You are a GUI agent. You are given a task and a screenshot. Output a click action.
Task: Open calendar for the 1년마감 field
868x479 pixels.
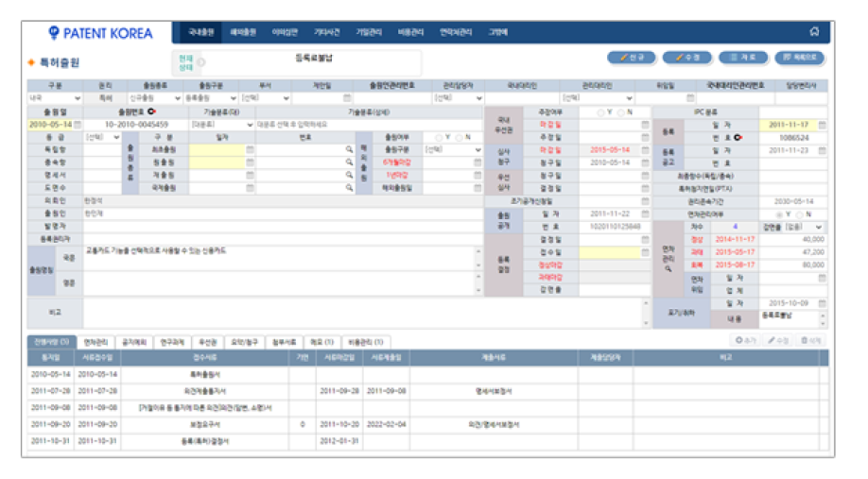coord(477,175)
